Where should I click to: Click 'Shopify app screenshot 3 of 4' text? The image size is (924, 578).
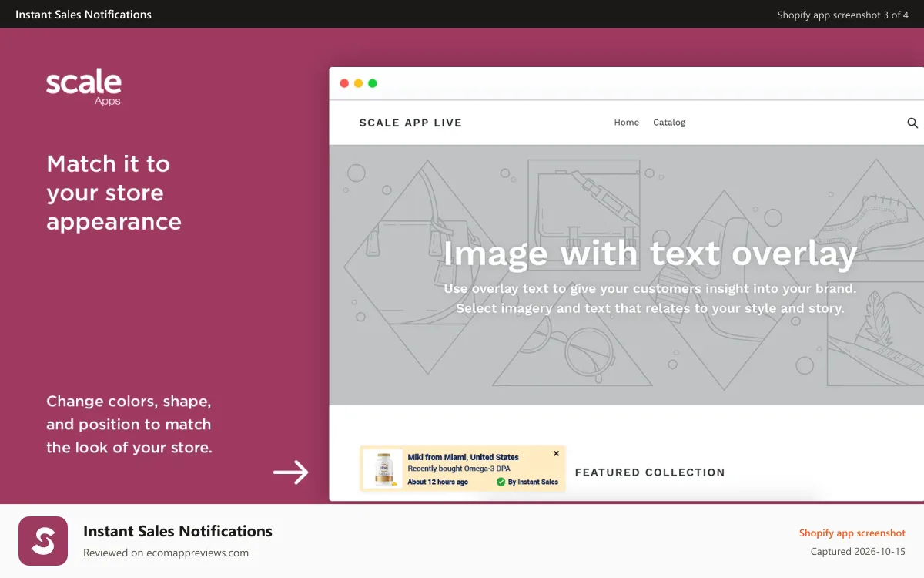click(x=842, y=15)
